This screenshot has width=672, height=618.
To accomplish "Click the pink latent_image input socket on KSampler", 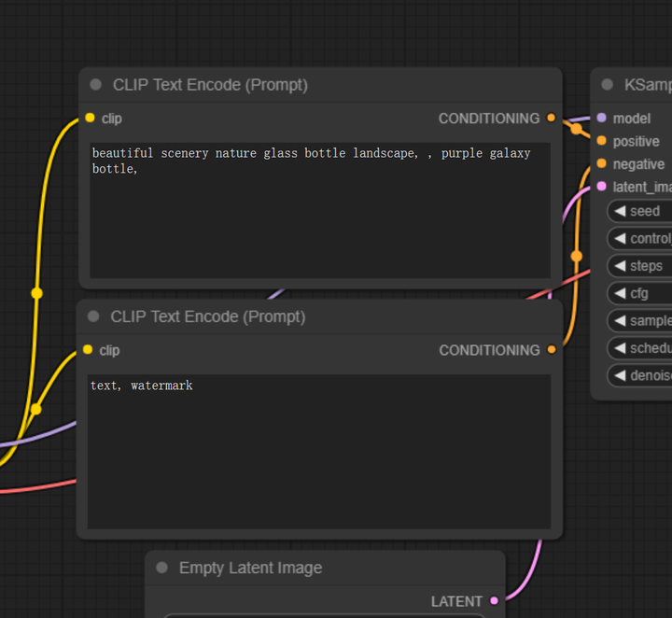I will point(601,187).
